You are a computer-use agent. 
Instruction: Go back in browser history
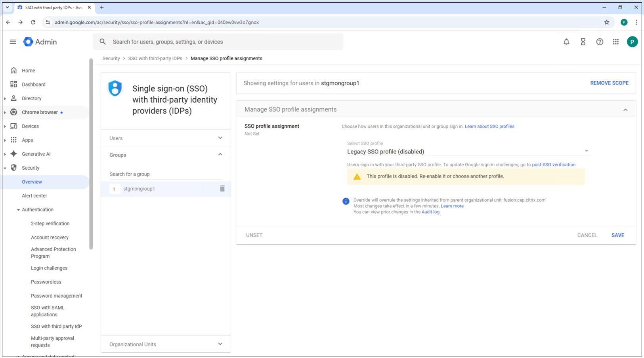point(8,22)
